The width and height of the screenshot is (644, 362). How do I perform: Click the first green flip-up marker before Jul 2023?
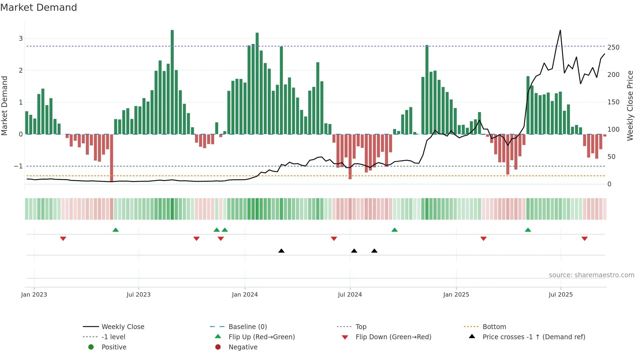pos(116,230)
